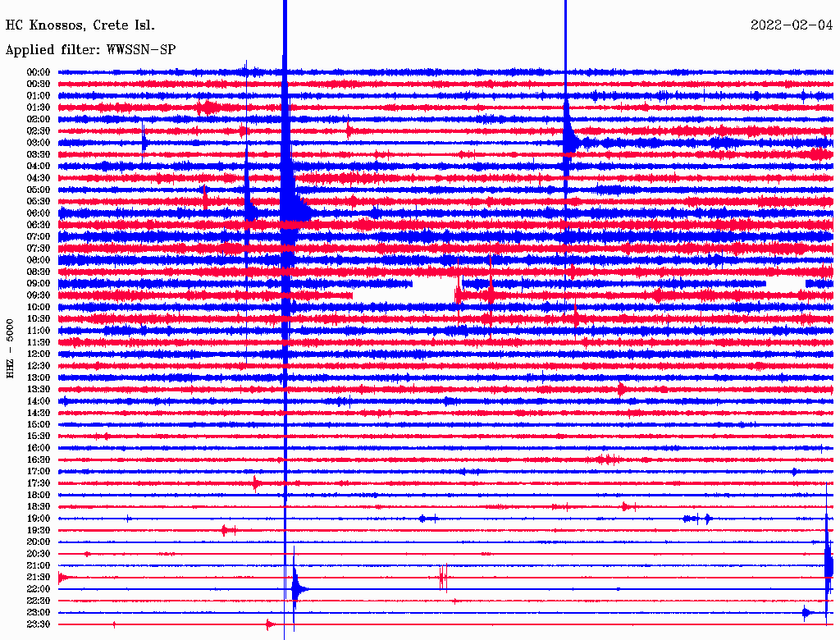The width and height of the screenshot is (840, 640).
Task: Select the 03:30 time label
Action: 39,154
